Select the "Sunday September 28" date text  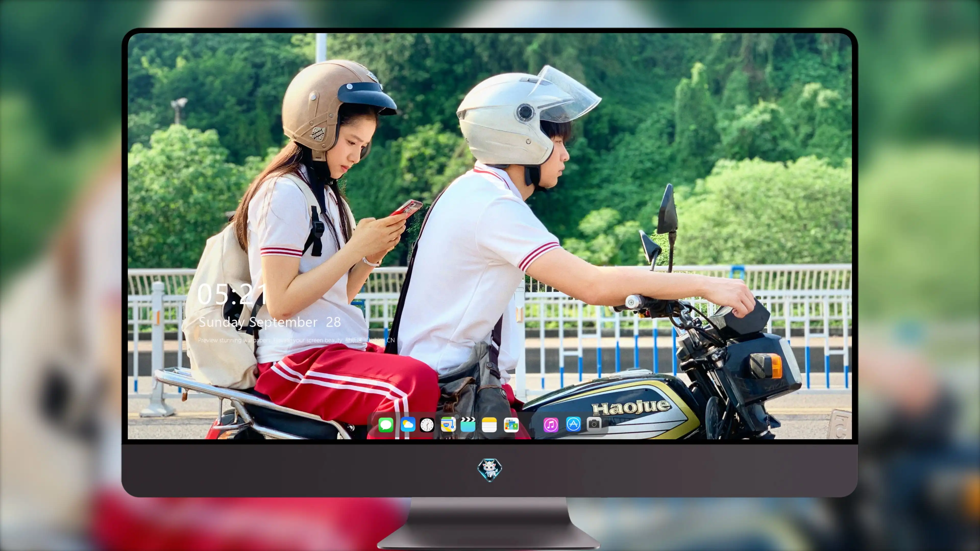click(270, 322)
